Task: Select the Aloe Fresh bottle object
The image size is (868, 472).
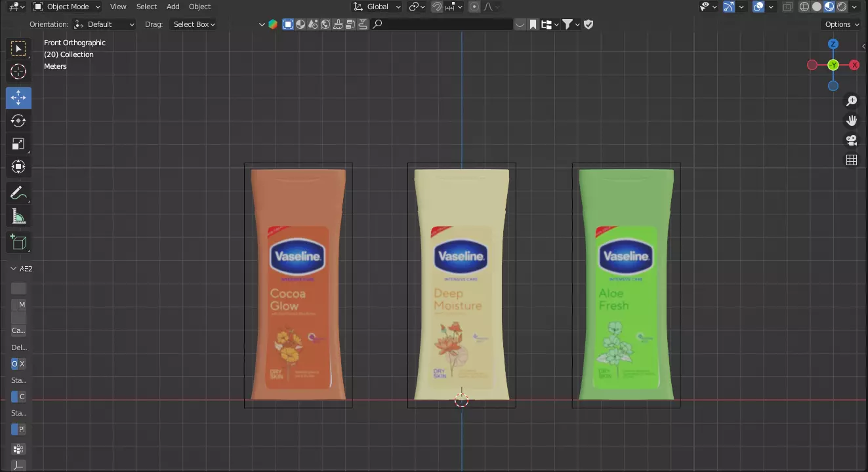Action: pos(626,285)
